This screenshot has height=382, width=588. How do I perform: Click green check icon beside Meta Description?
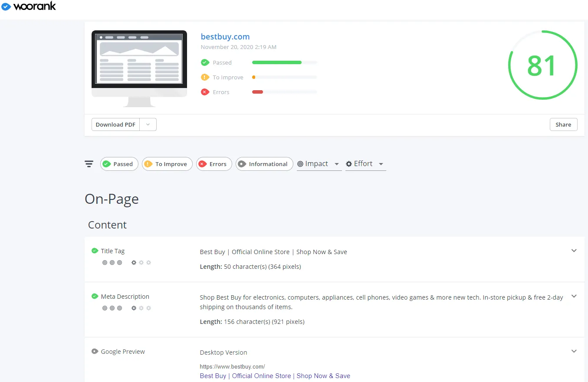point(95,297)
